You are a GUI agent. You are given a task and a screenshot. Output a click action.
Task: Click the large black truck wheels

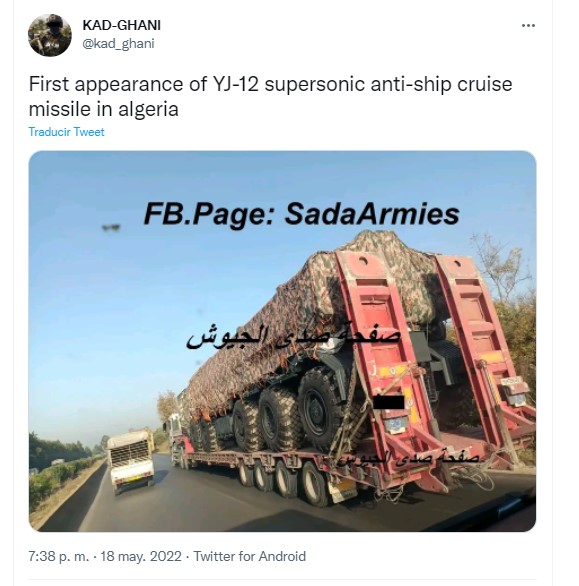tap(290, 411)
